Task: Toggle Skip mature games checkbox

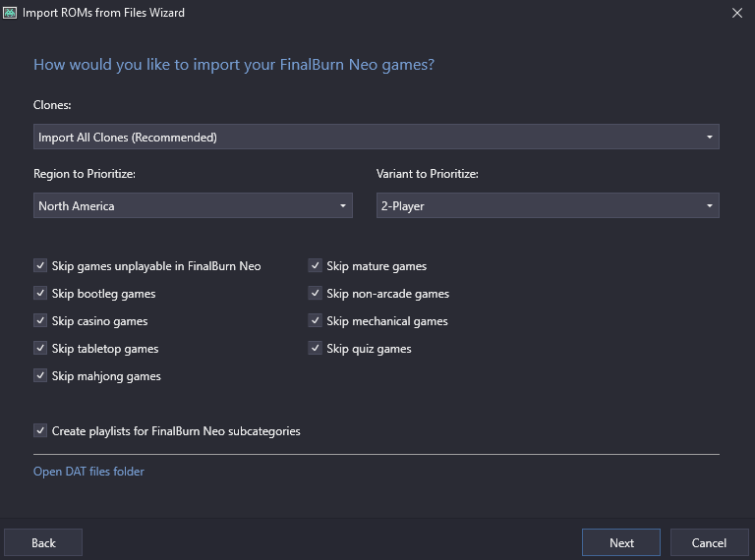Action: tap(316, 266)
